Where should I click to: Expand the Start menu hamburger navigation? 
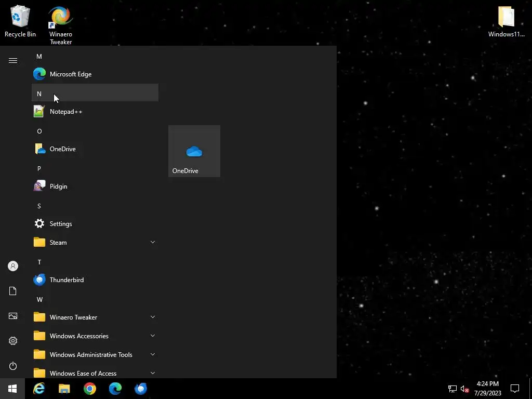pyautogui.click(x=13, y=60)
